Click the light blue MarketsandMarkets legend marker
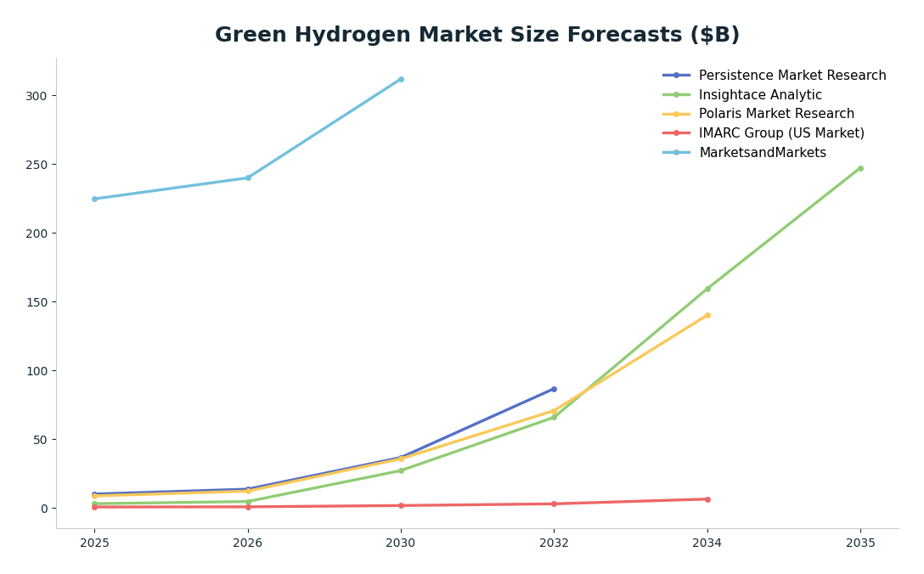Viewport: 924px width, 574px height. coord(677,153)
